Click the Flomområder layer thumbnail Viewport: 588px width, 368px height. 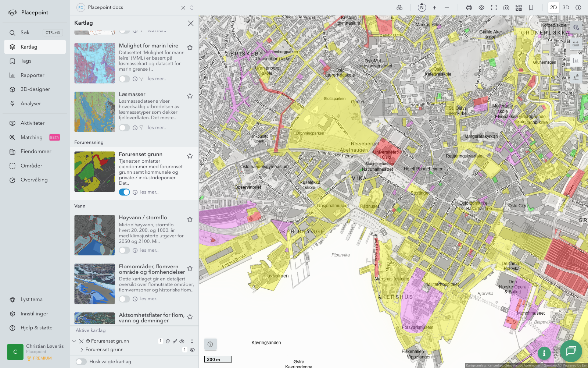[94, 284]
